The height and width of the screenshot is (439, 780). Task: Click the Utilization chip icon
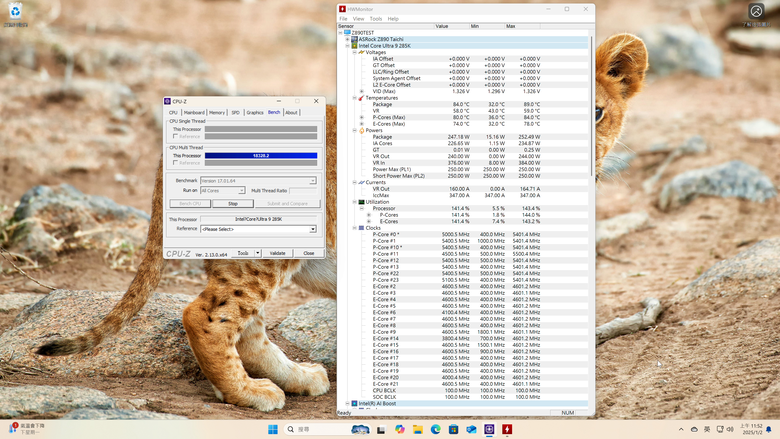[361, 202]
